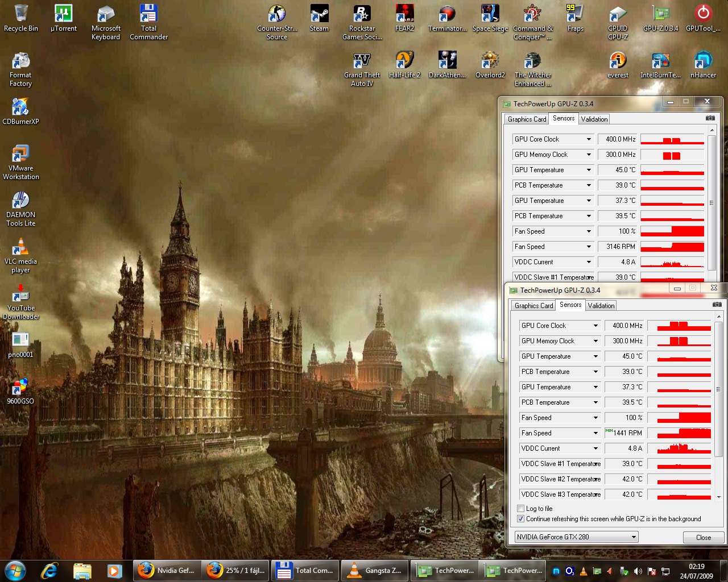This screenshot has width=728, height=582.
Task: Expand VDDC Slave #2 Temperature dropdown
Action: point(595,479)
